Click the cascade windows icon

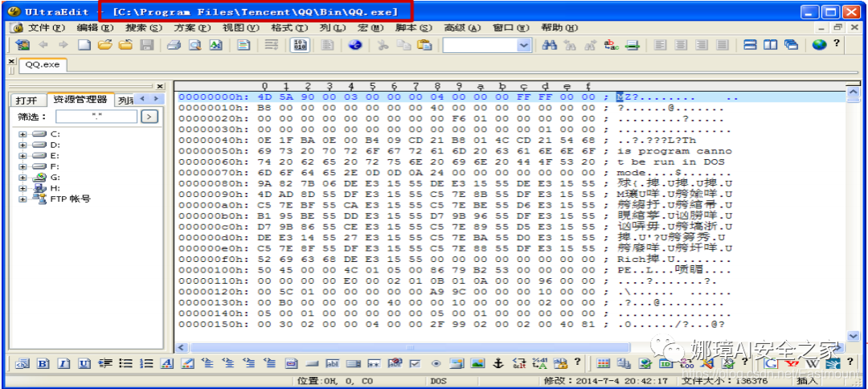click(791, 45)
